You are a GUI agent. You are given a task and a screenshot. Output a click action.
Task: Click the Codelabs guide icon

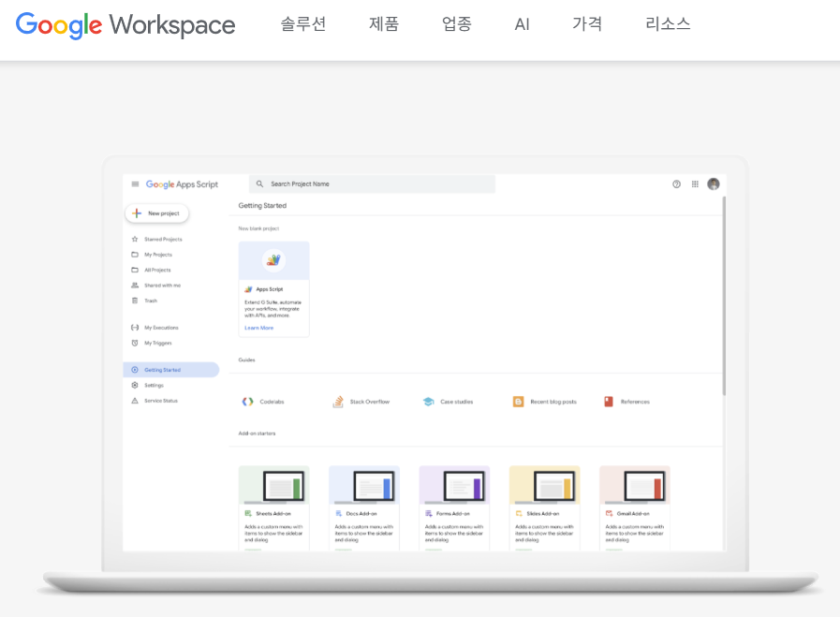[x=247, y=401]
